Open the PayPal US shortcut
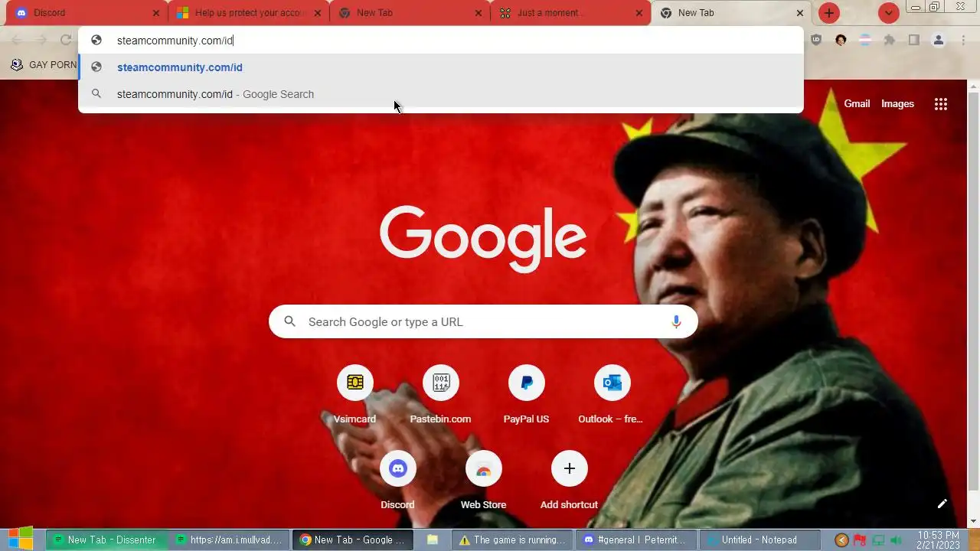 (x=526, y=396)
